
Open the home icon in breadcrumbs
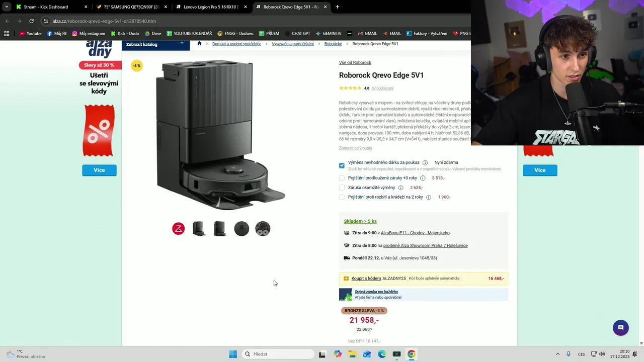click(199, 44)
